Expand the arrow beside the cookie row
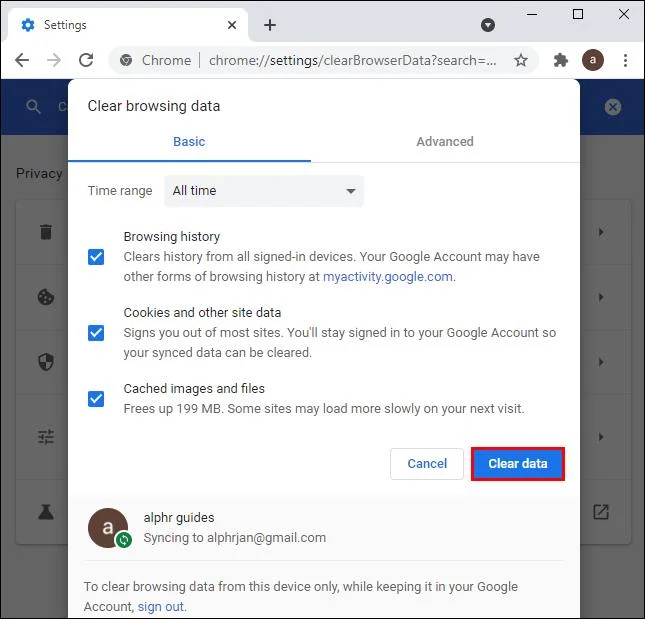 click(601, 297)
